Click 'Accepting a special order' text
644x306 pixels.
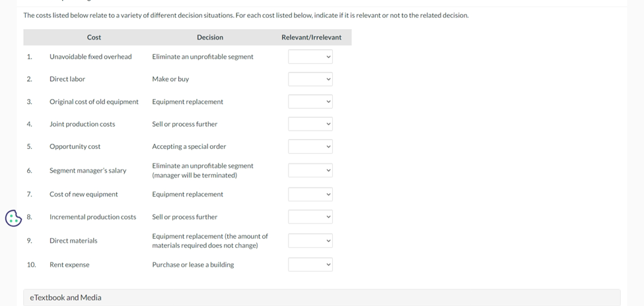[189, 146]
